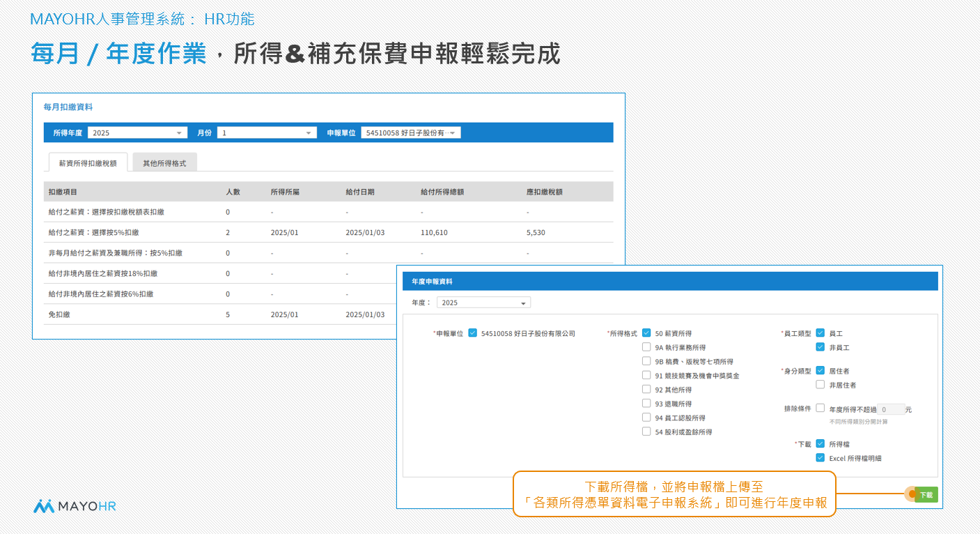Switch to the 其他所得格式 tab
This screenshot has width=980, height=534.
165,163
